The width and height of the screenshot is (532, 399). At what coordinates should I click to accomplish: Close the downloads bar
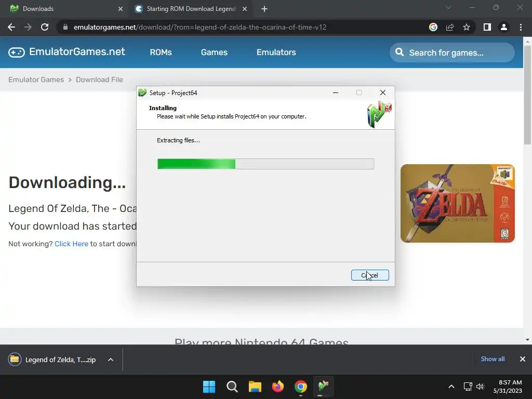coord(523,359)
